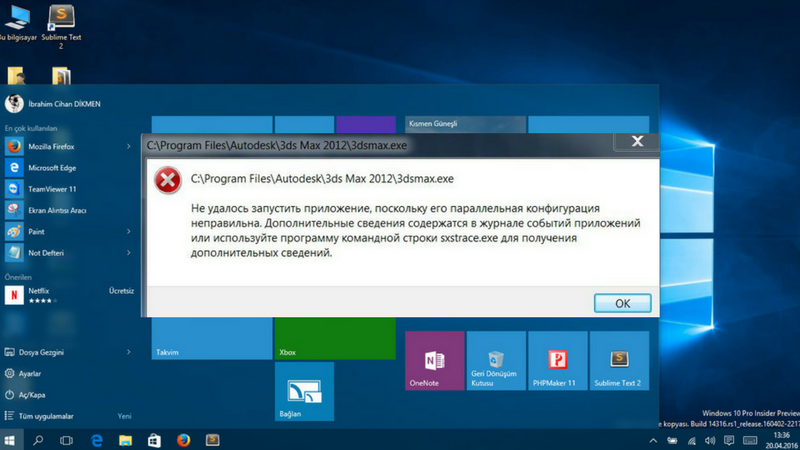Launch Firefox from taskbar
Image resolution: width=800 pixels, height=450 pixels.
pyautogui.click(x=183, y=440)
